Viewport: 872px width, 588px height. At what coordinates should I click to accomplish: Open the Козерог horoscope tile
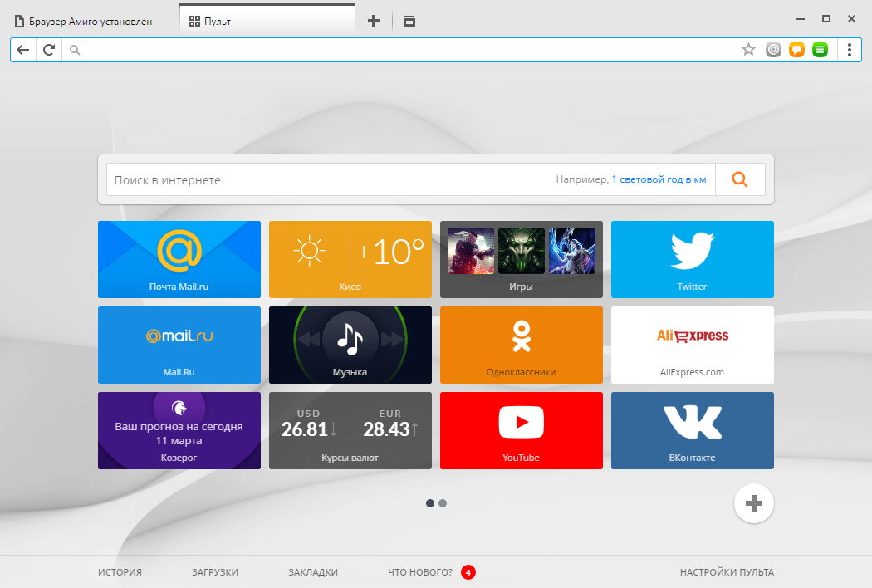[179, 430]
